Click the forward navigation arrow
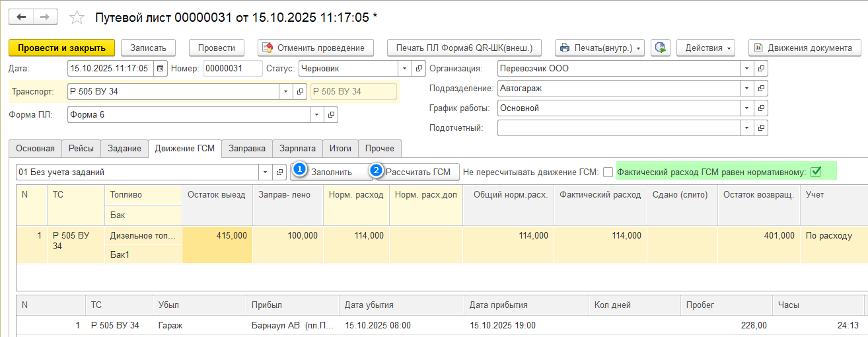The width and height of the screenshot is (868, 337). (45, 17)
